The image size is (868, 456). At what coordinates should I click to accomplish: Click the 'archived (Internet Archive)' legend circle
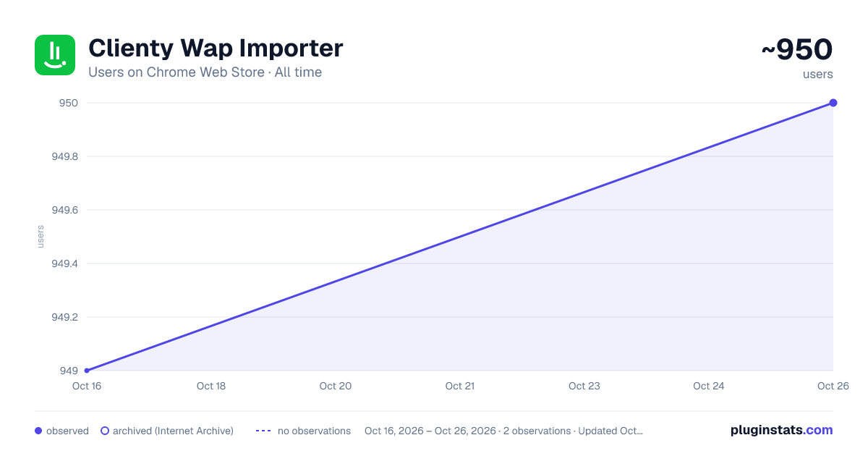[105, 431]
